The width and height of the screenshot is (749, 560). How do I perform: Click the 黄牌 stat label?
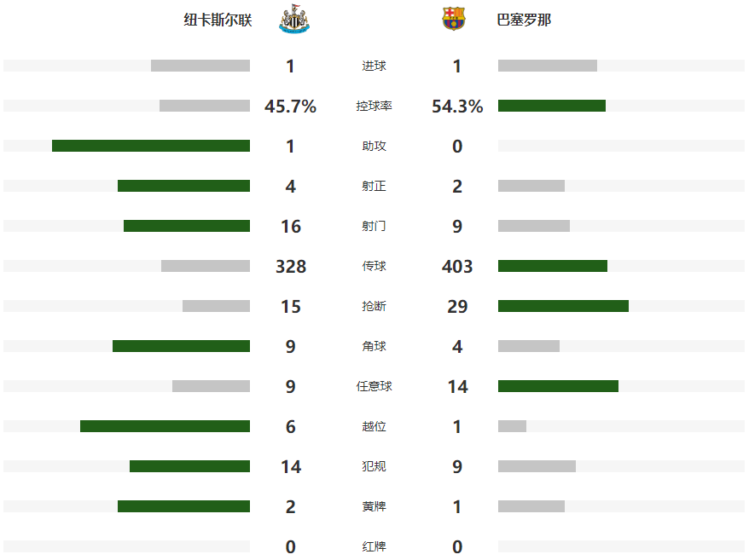374,506
